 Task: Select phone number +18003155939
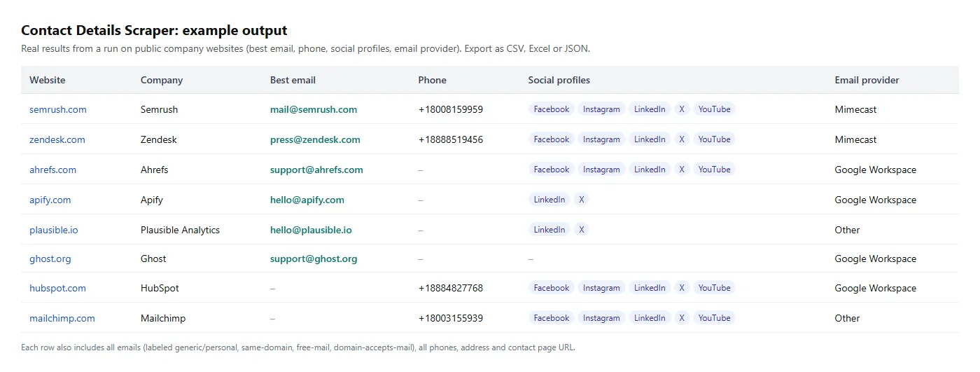coord(451,318)
